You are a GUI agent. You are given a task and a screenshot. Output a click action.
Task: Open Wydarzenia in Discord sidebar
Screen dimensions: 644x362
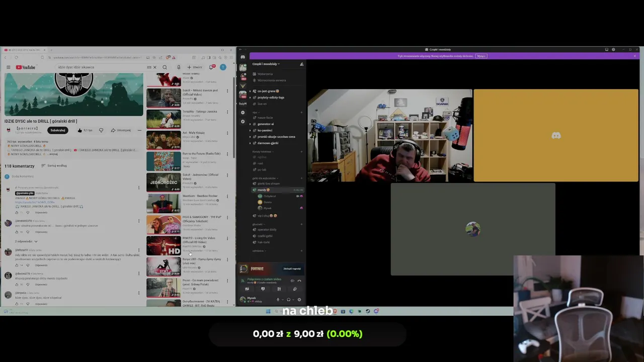point(265,74)
